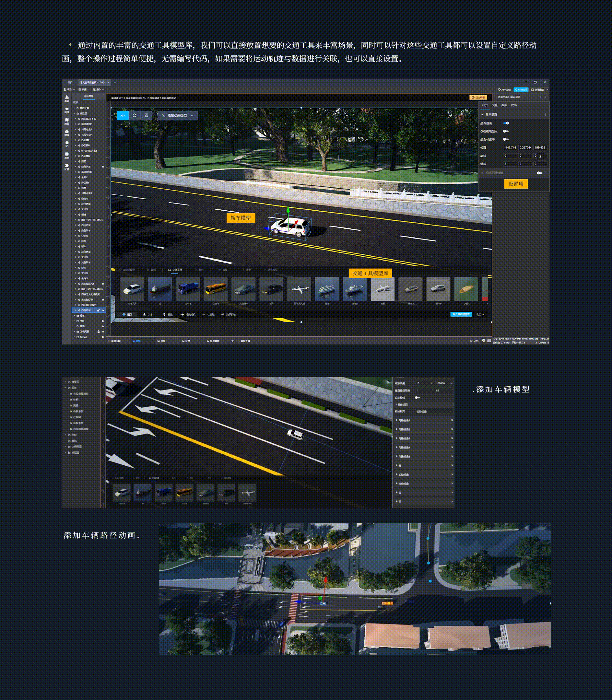612x700 pixels.
Task: Click the lock icon on selected 白色汽车 layer
Action: click(98, 310)
